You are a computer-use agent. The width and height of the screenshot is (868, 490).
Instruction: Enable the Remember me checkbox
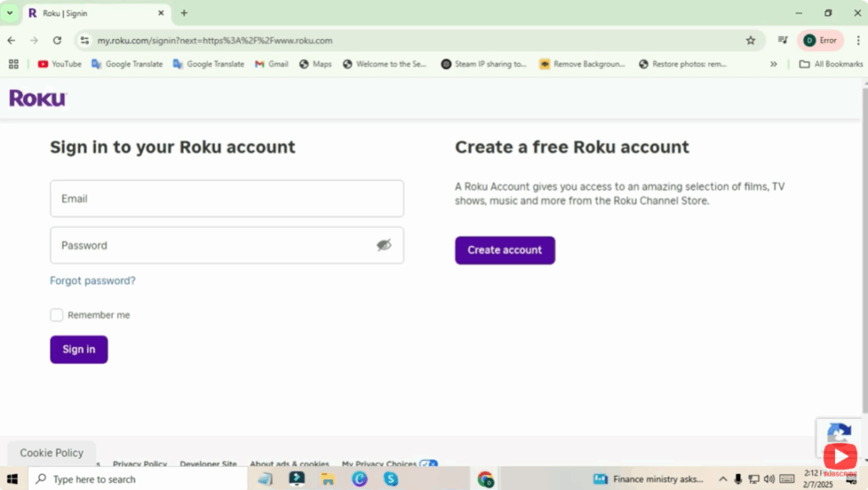pyautogui.click(x=56, y=315)
